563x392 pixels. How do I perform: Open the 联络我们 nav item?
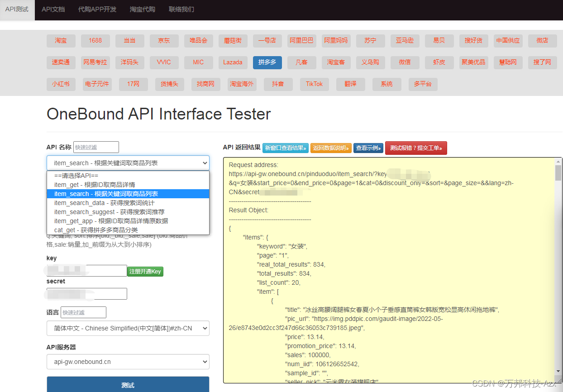coord(181,10)
